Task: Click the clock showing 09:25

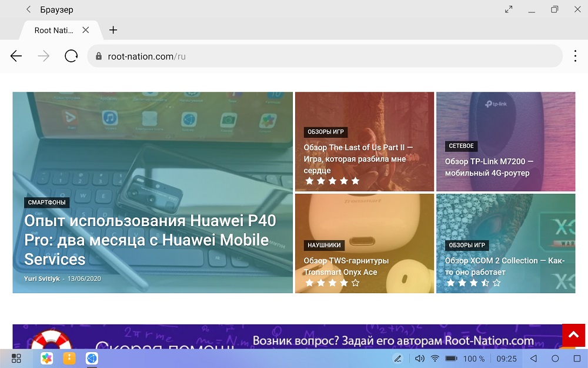Action: point(507,359)
